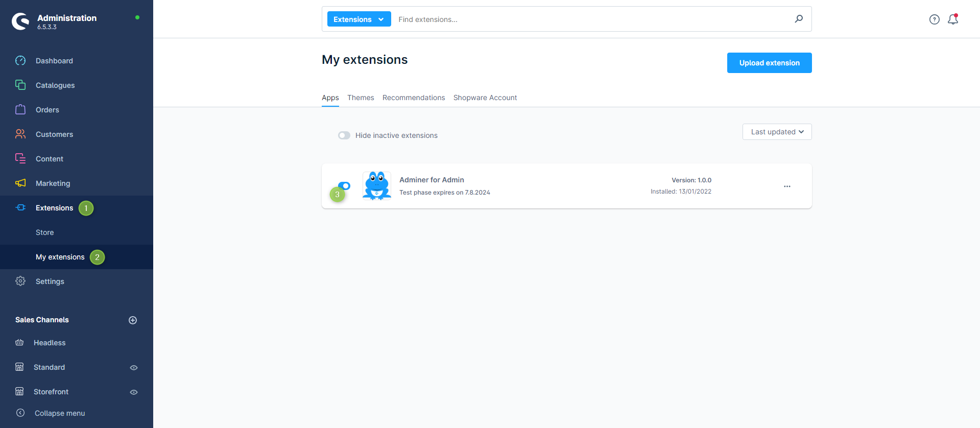Click the Storefront shop icon
The image size is (980, 428).
pos(19,391)
